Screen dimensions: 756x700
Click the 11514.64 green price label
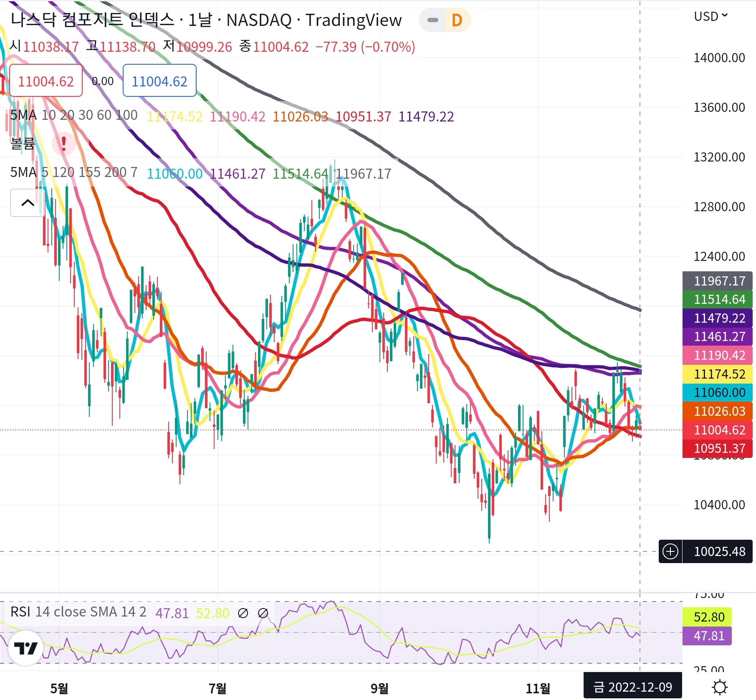pos(718,299)
